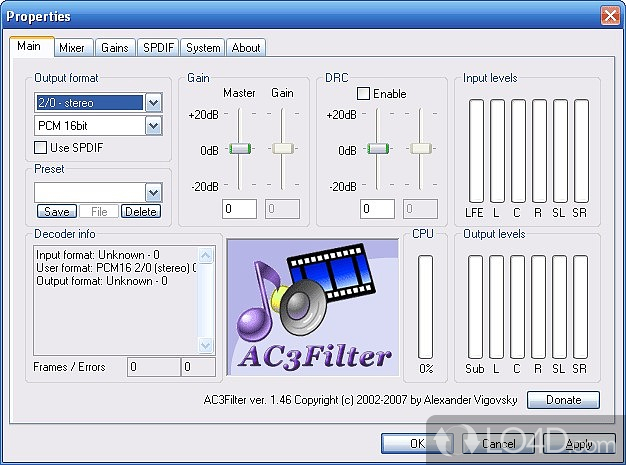Click the DRC value input field
This screenshot has height=465, width=626.
pyautogui.click(x=377, y=209)
